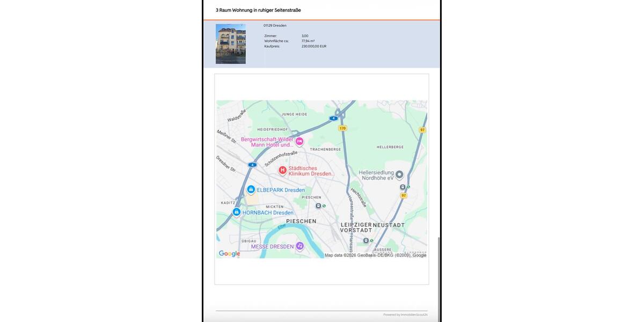644x322 pixels.
Task: Click the 'HEIDEFRIEDHOF' map label
Action: [273, 129]
